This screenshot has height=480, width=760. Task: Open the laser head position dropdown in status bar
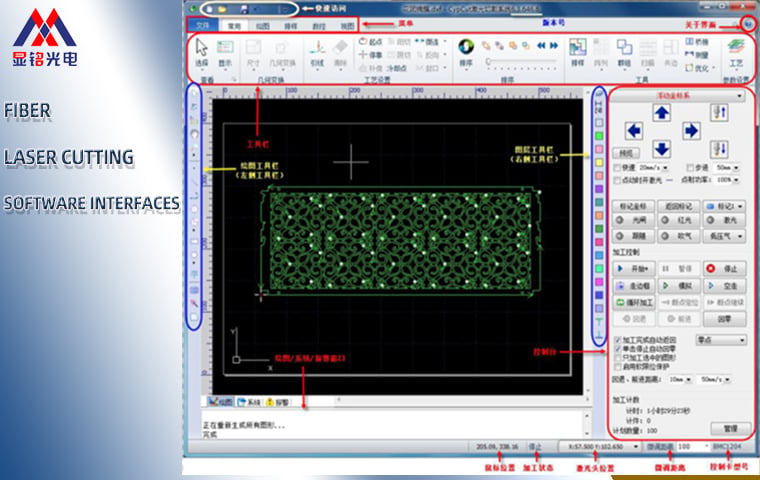click(636, 447)
